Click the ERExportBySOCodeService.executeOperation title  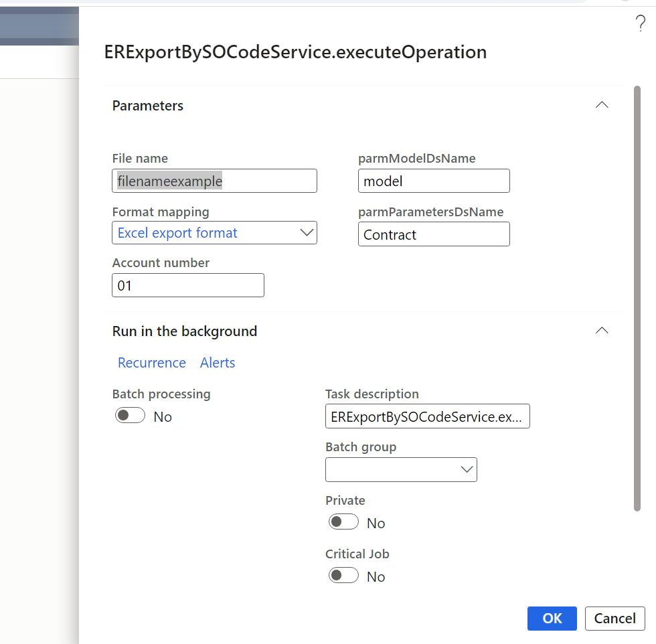(295, 52)
